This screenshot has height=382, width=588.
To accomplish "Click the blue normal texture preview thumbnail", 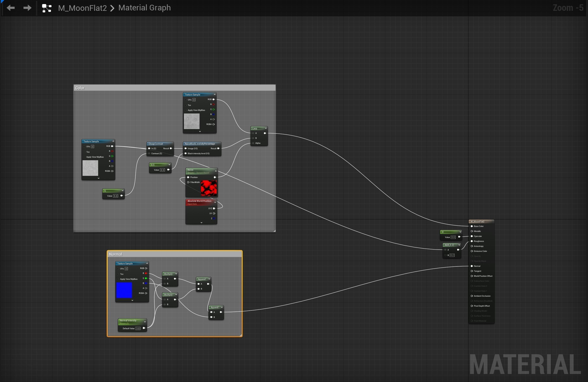I will (124, 290).
